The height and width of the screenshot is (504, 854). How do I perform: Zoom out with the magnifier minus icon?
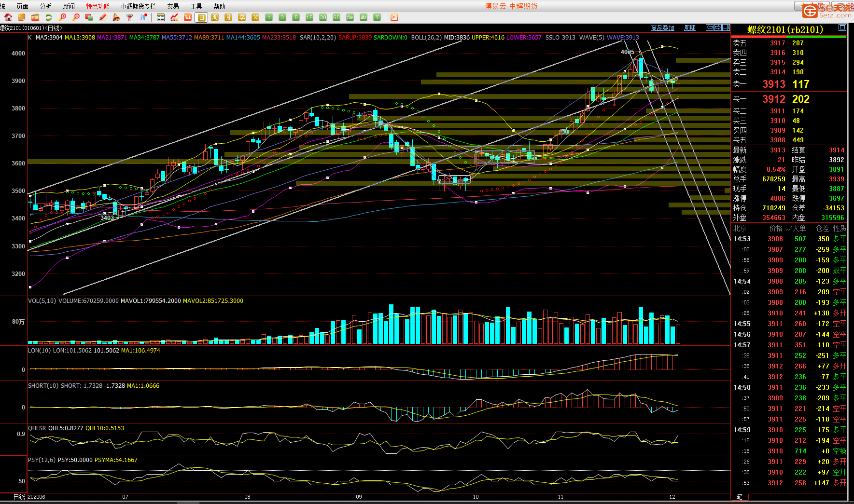[76, 17]
